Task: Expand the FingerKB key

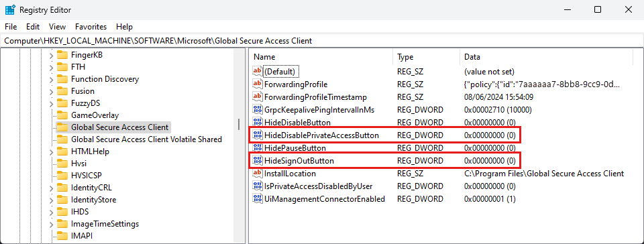Action: [x=52, y=55]
